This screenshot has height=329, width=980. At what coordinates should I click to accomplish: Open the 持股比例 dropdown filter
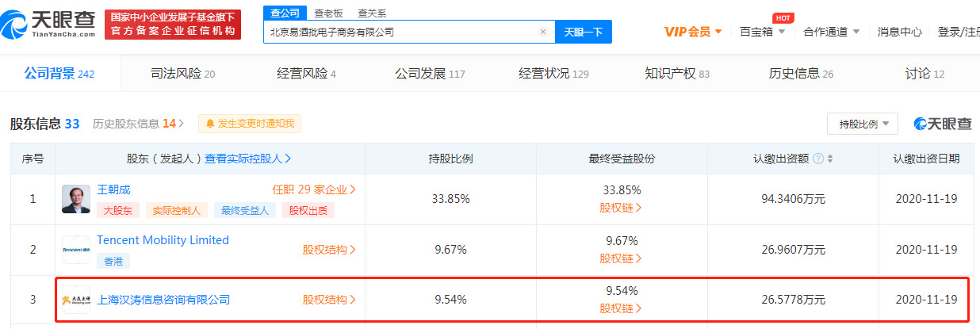[863, 124]
